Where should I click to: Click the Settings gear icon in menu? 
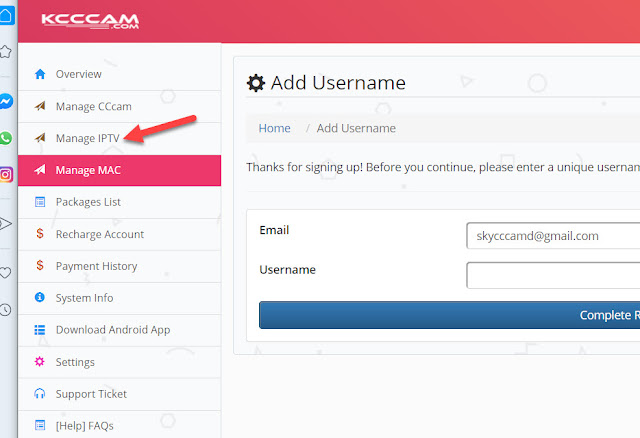point(40,362)
